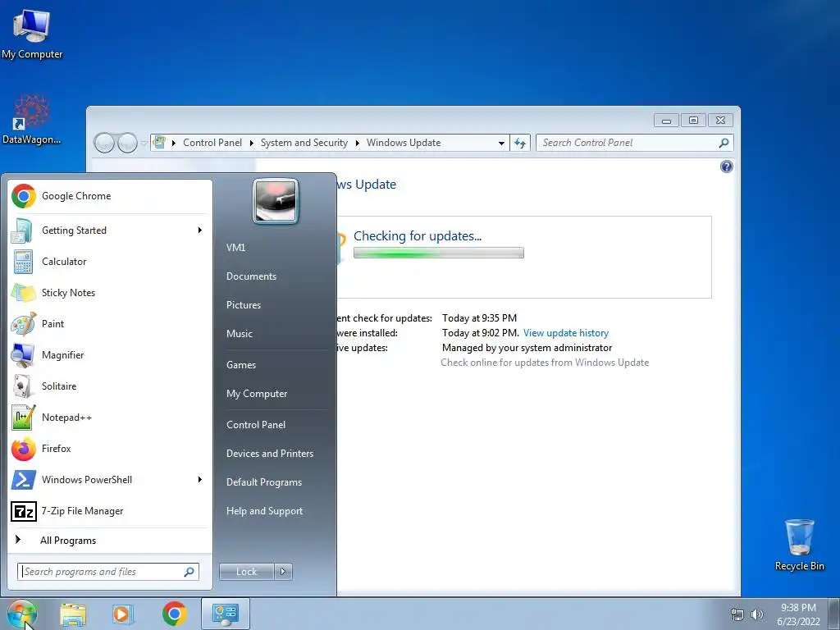The height and width of the screenshot is (630, 840).
Task: Open Windows PowerShell icon
Action: 24,479
